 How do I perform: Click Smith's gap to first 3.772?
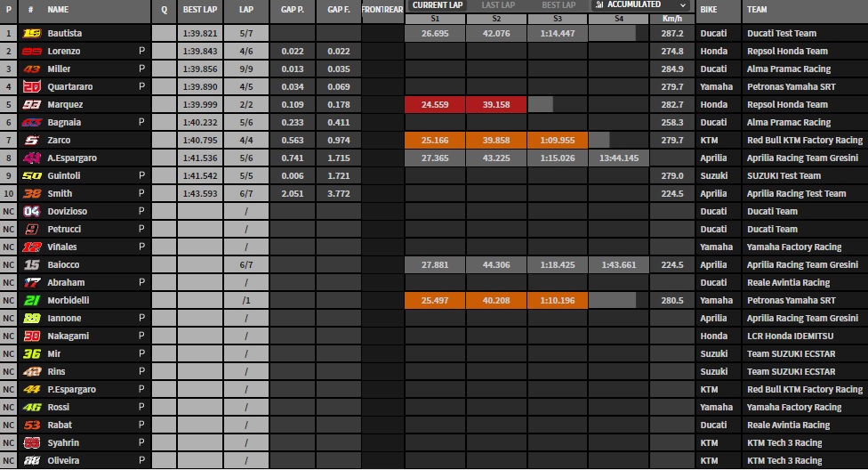(338, 193)
